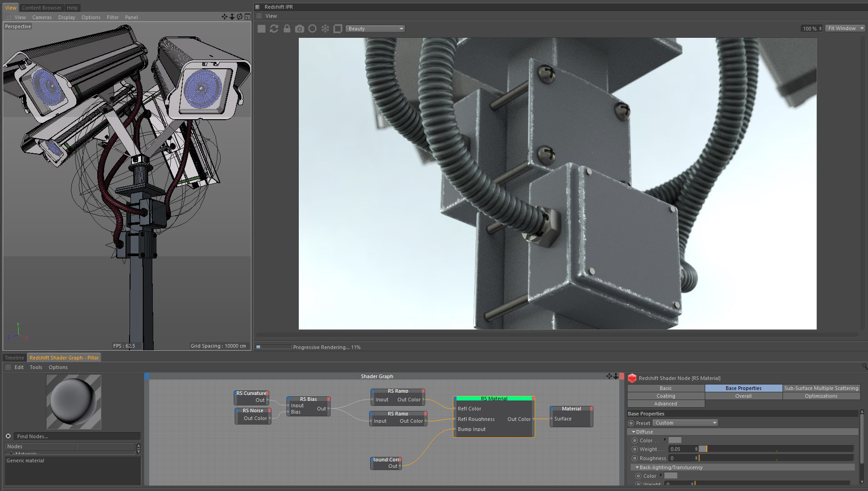Viewport: 868px width, 491px height.
Task: Open the Preset Custom dropdown
Action: tap(685, 423)
